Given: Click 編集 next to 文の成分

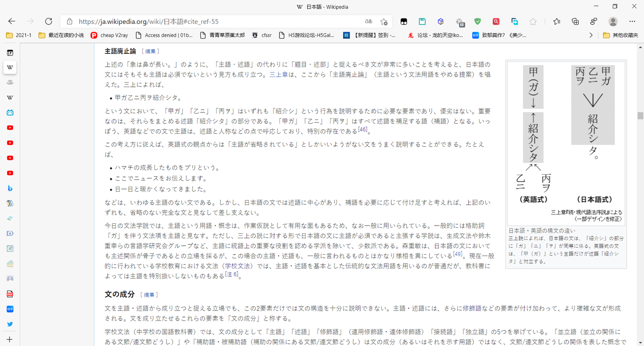Looking at the screenshot, I should tap(149, 295).
